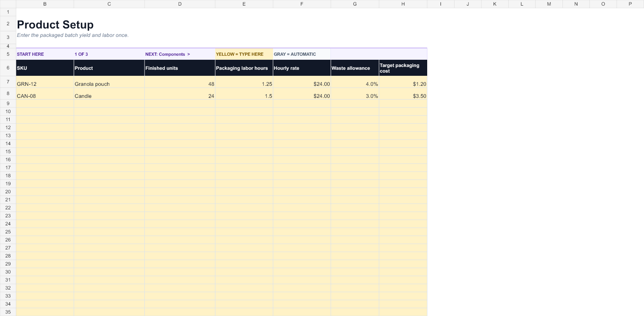
Task: Select the 'Target packaging cost' header cell
Action: click(403, 68)
